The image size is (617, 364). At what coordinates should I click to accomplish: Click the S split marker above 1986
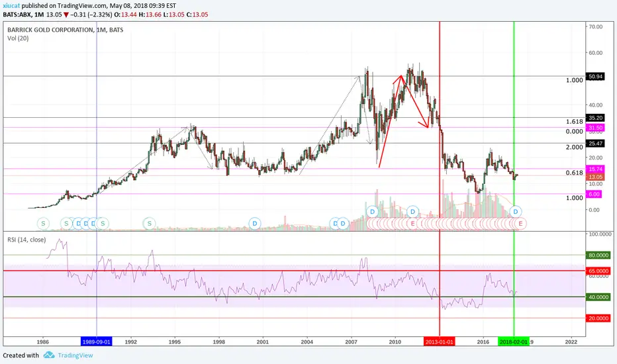click(43, 224)
